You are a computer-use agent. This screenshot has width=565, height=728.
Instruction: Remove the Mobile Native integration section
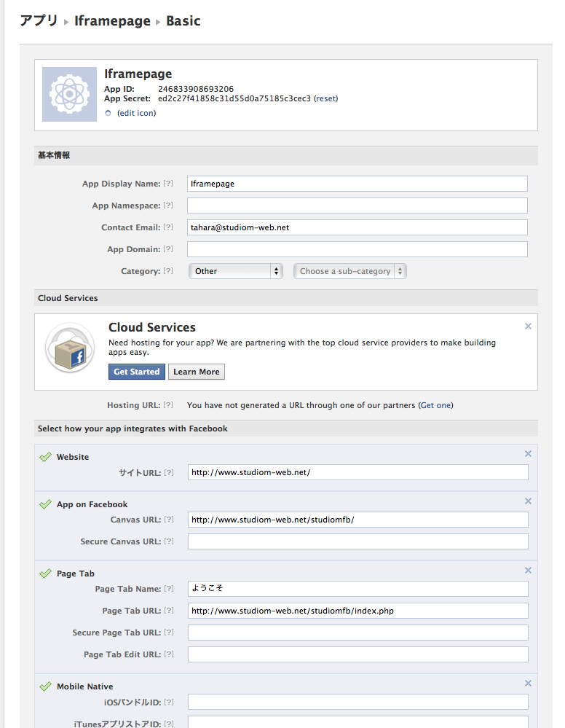(x=528, y=683)
